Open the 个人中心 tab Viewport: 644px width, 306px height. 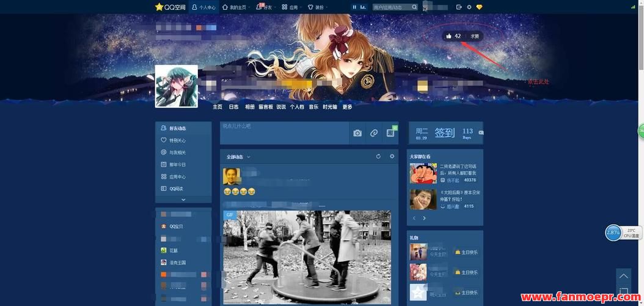[x=203, y=7]
